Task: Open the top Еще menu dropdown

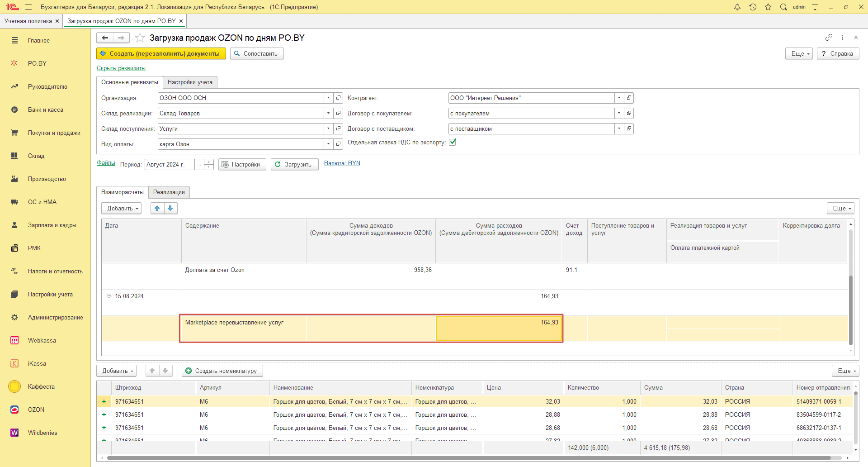Action: pyautogui.click(x=799, y=53)
